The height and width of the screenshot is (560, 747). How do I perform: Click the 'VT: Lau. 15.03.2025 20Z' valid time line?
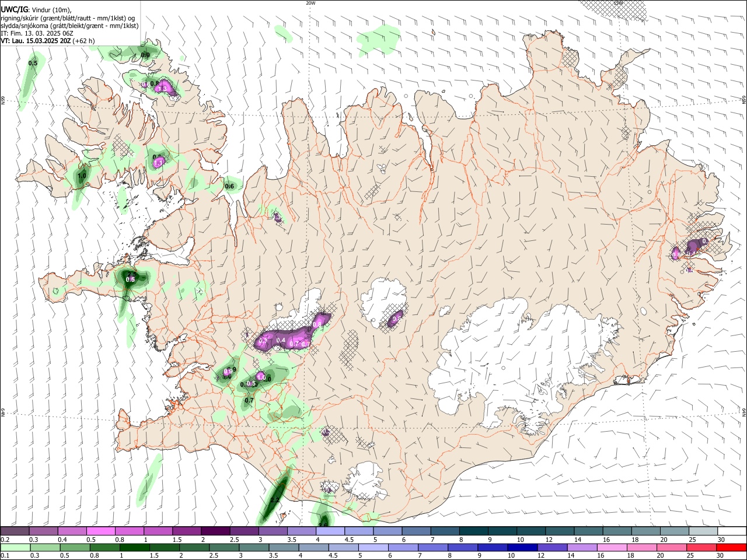tap(48, 41)
